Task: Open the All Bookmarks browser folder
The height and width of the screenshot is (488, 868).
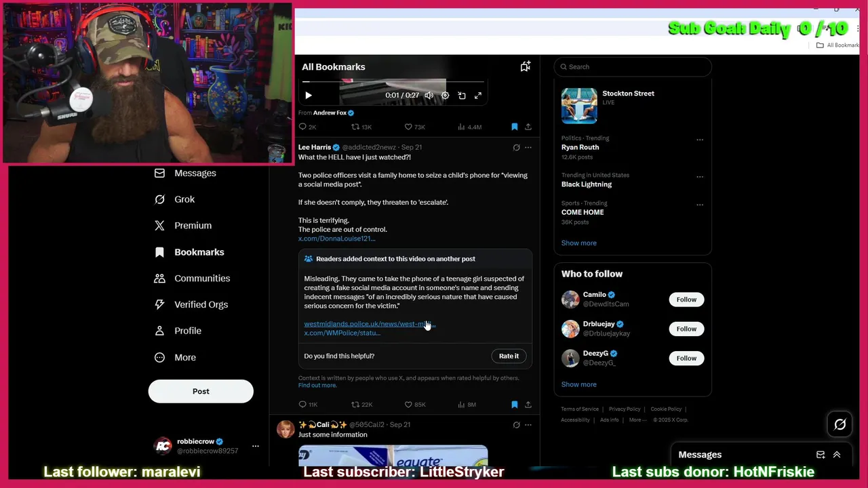Action: point(838,45)
